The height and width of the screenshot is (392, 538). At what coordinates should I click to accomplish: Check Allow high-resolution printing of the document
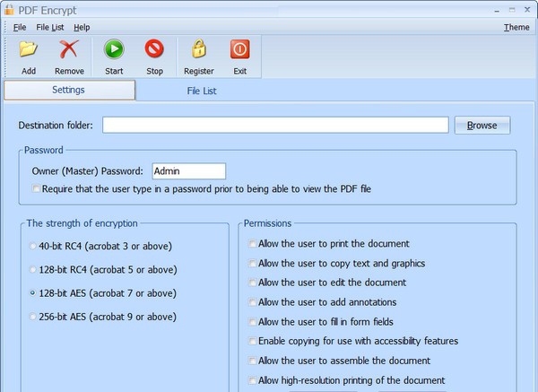coord(252,380)
